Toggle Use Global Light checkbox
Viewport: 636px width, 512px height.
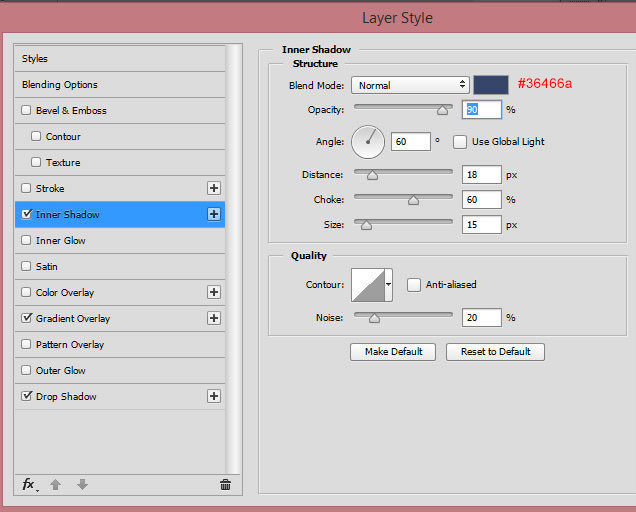coord(461,142)
